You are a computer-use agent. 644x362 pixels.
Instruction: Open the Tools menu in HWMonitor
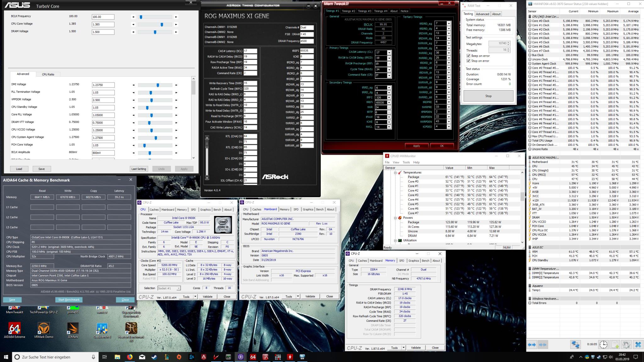coord(406,162)
